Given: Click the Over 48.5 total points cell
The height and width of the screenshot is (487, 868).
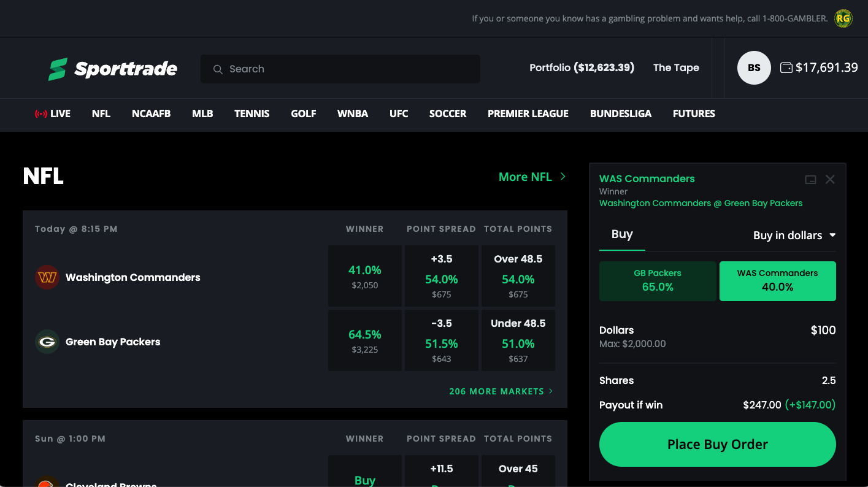Looking at the screenshot, I should pyautogui.click(x=518, y=276).
